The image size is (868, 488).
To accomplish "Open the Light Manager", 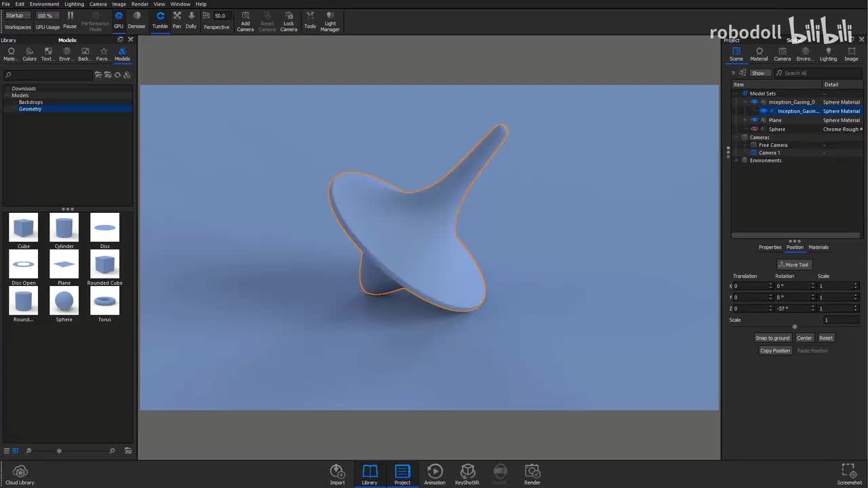I will pos(330,21).
